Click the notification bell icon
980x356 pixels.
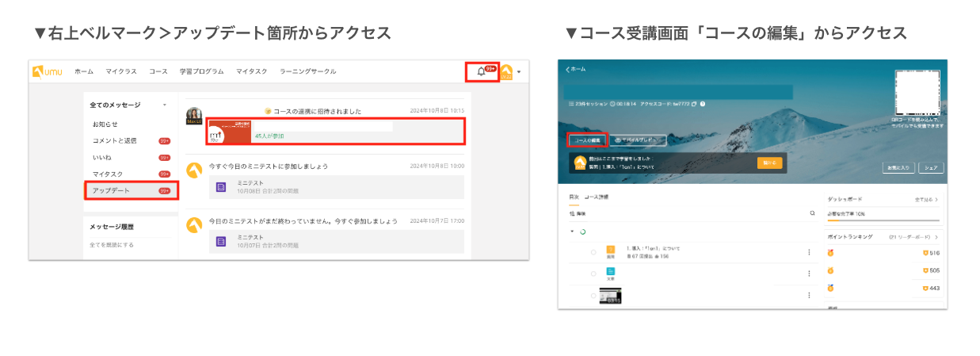(x=481, y=71)
